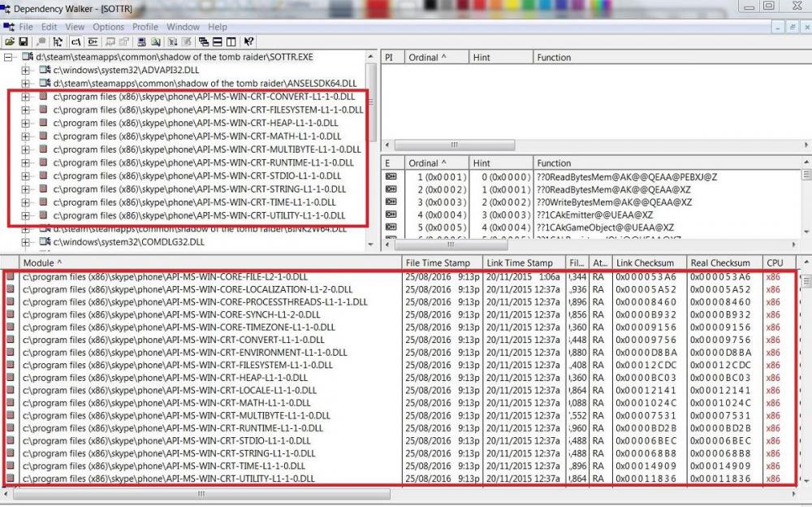Click real checksum 0x00014909 cell
This screenshot has height=507, width=812.
click(x=720, y=466)
